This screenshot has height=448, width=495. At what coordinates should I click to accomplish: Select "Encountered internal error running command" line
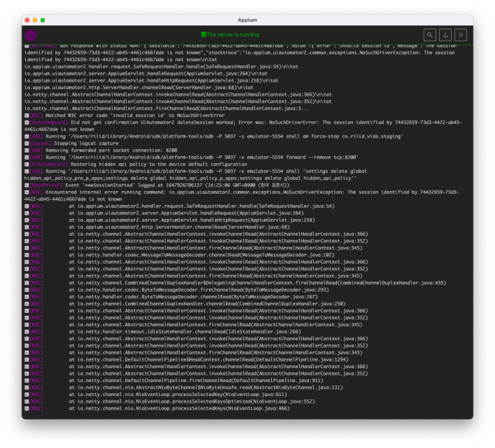(242, 196)
